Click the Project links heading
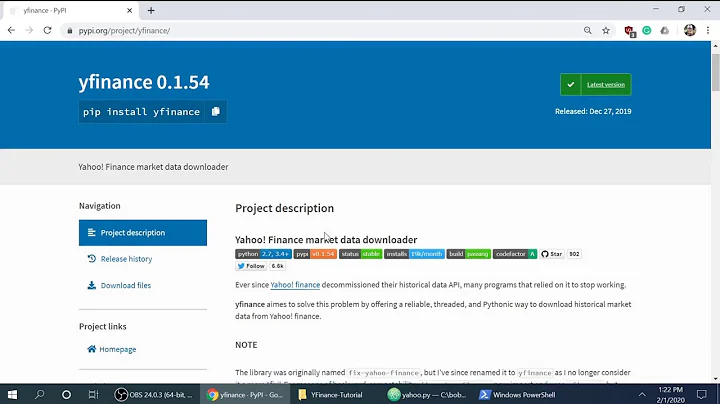The image size is (720, 404). (102, 326)
